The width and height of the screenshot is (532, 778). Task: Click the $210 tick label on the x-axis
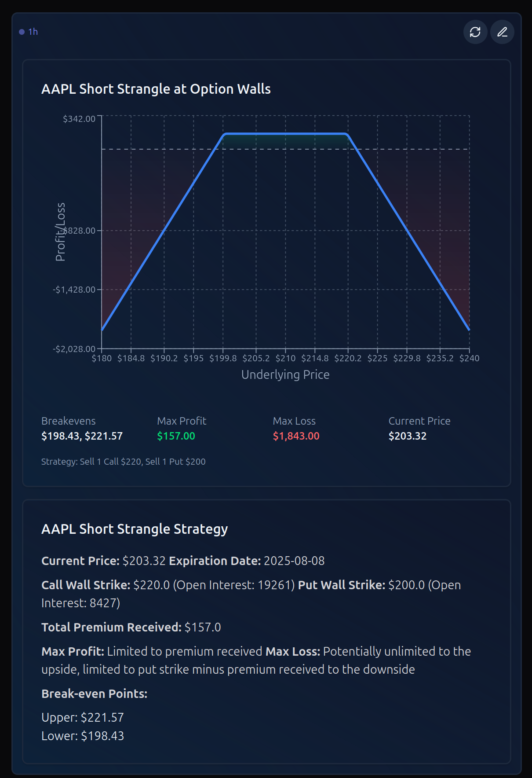pos(285,358)
